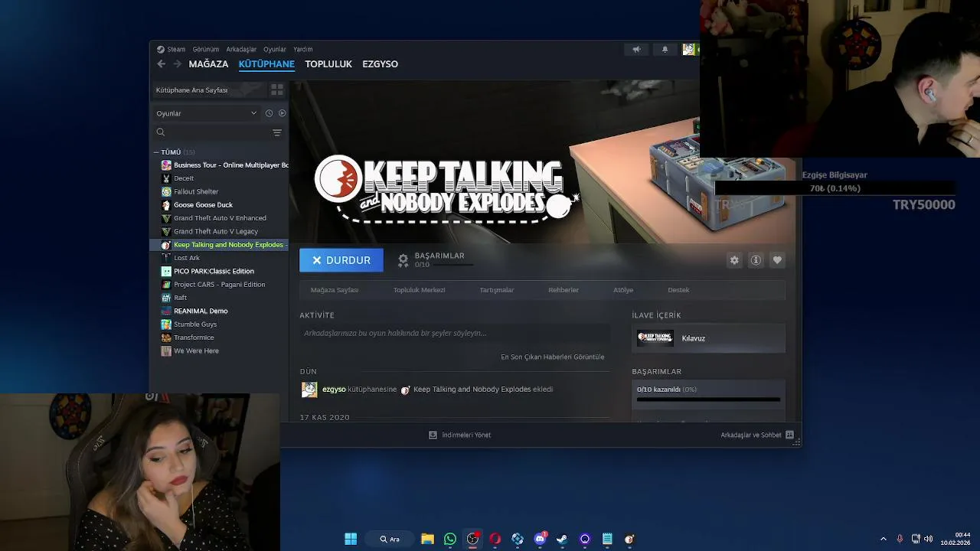Image resolution: width=980 pixels, height=551 pixels.
Task: Open the Rehberler link
Action: click(x=563, y=290)
